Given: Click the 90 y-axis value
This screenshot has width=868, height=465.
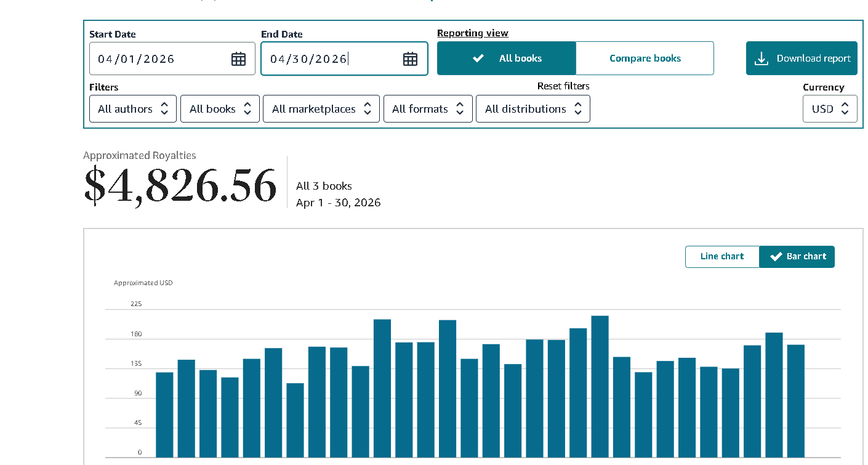Looking at the screenshot, I should 138,393.
